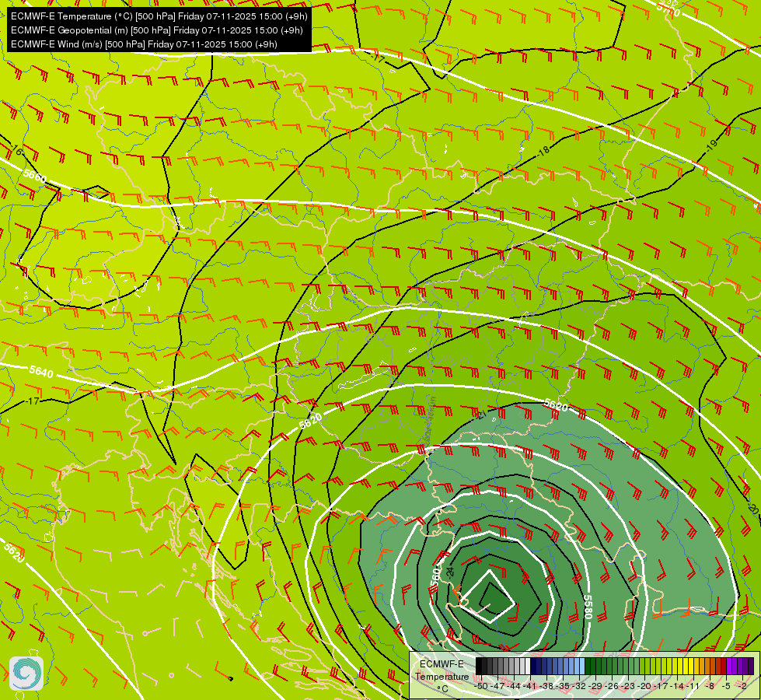
Task: Click the 24 isotherm label beside the cold core
Action: point(450,572)
